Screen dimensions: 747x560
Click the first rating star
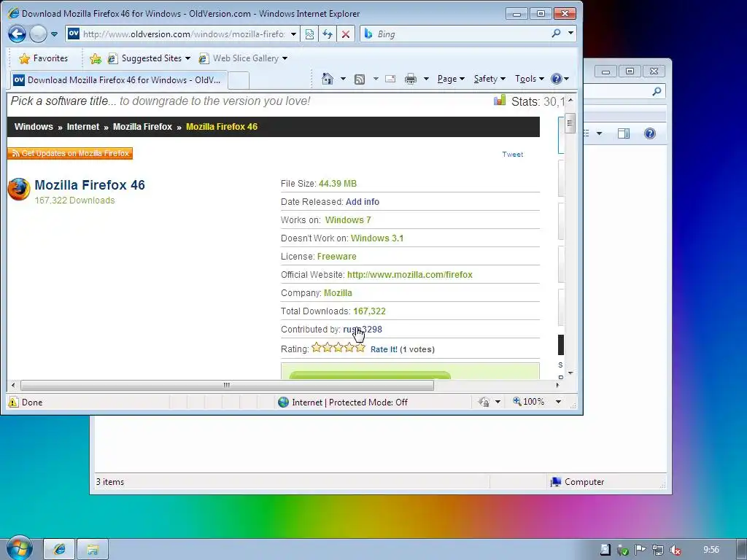click(317, 348)
